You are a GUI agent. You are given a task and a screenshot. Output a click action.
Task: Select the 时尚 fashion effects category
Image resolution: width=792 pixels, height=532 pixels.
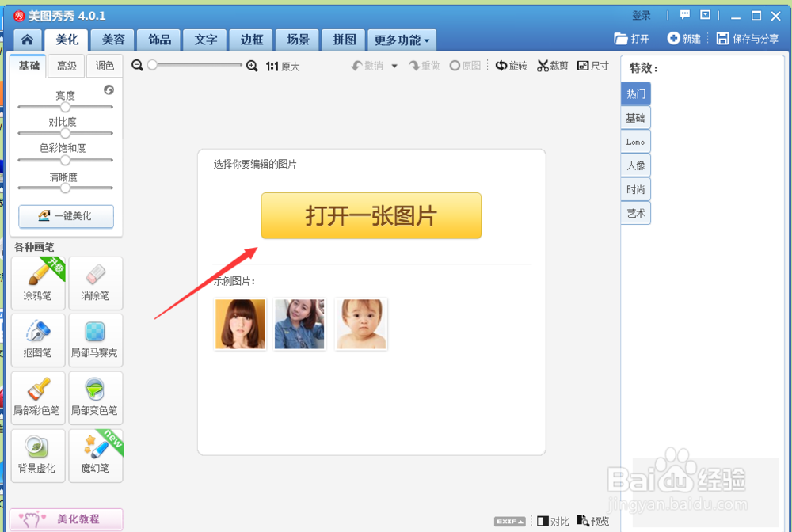(x=635, y=190)
